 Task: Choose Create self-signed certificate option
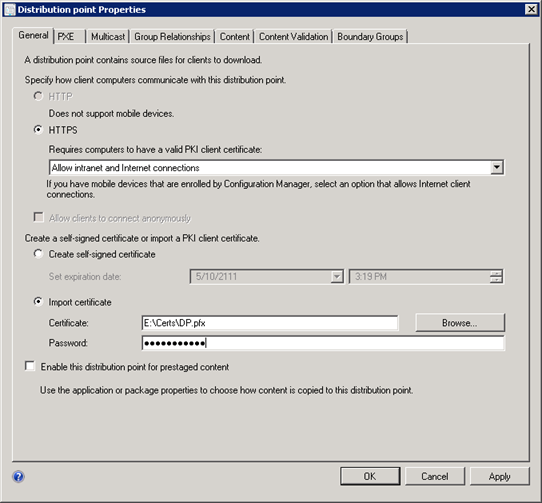[x=38, y=254]
